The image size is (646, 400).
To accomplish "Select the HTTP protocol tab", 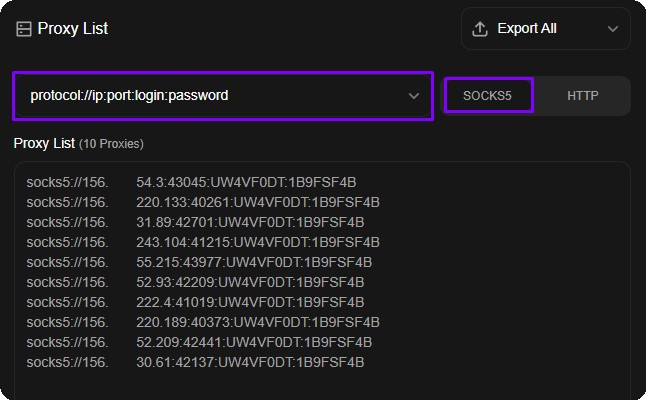I will (x=582, y=96).
